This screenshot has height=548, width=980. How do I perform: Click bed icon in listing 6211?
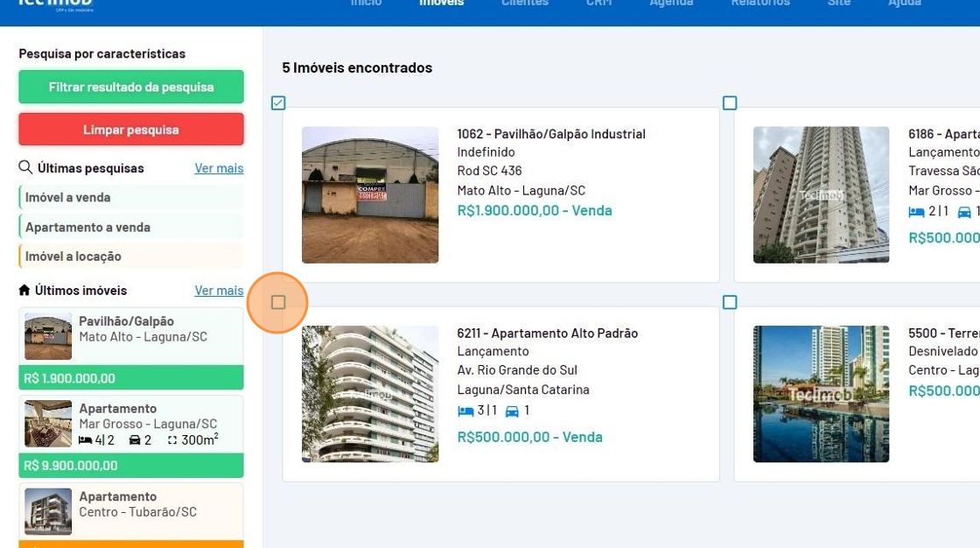[465, 411]
